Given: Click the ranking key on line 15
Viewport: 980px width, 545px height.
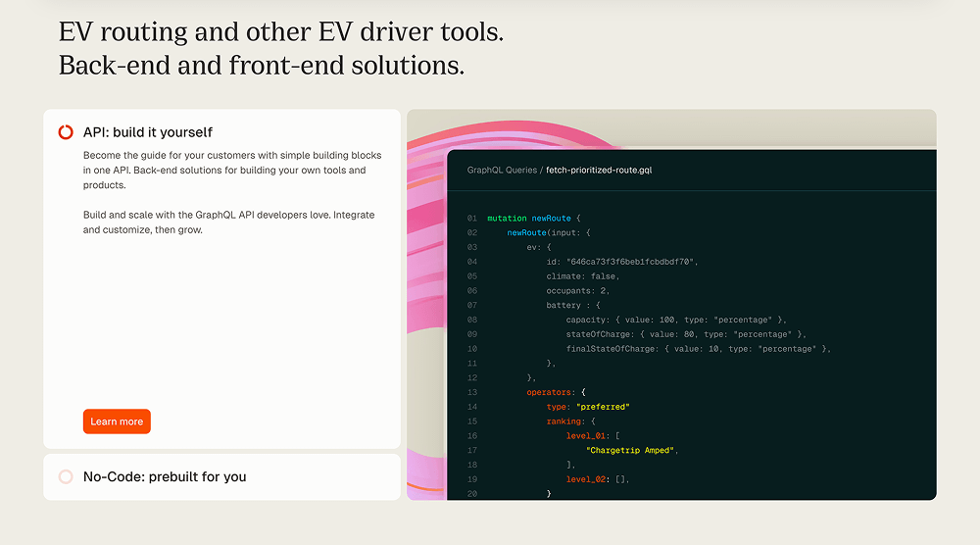Looking at the screenshot, I should tap(563, 421).
